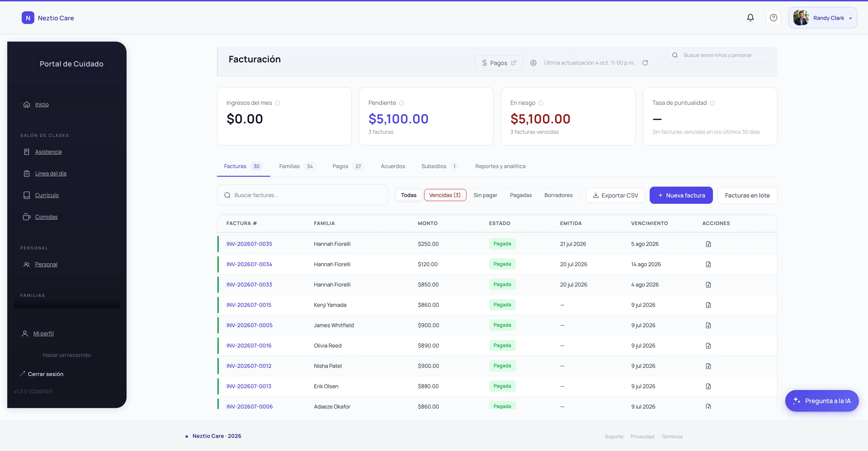Download invoice INV-202607-0035 document
This screenshot has height=451, width=868.
[x=708, y=244]
